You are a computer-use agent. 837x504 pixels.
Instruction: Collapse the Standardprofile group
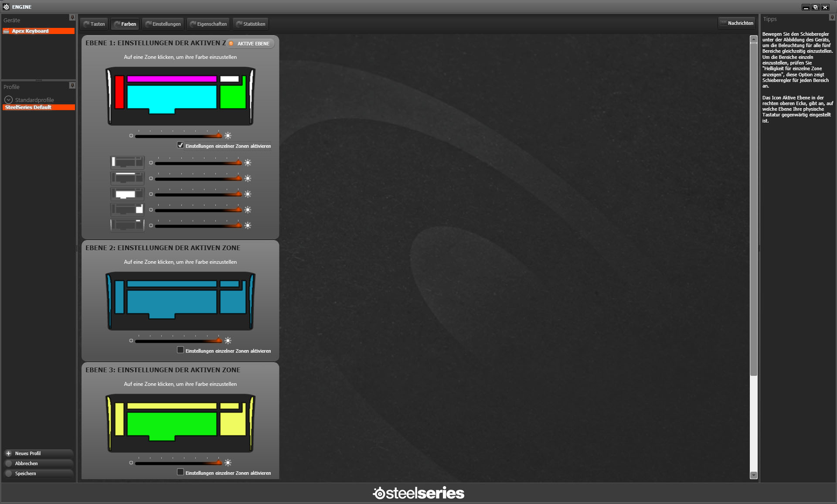tap(8, 100)
